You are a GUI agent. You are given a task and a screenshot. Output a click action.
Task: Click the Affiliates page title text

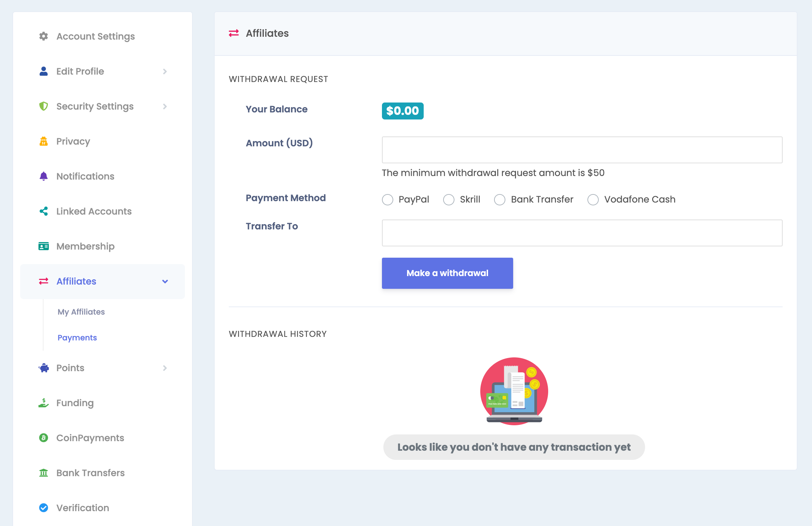(x=267, y=33)
